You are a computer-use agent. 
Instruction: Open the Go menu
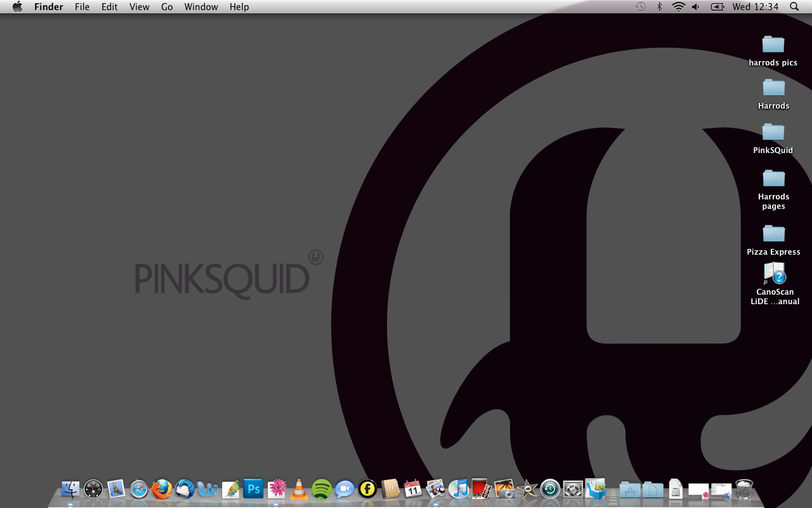[167, 6]
